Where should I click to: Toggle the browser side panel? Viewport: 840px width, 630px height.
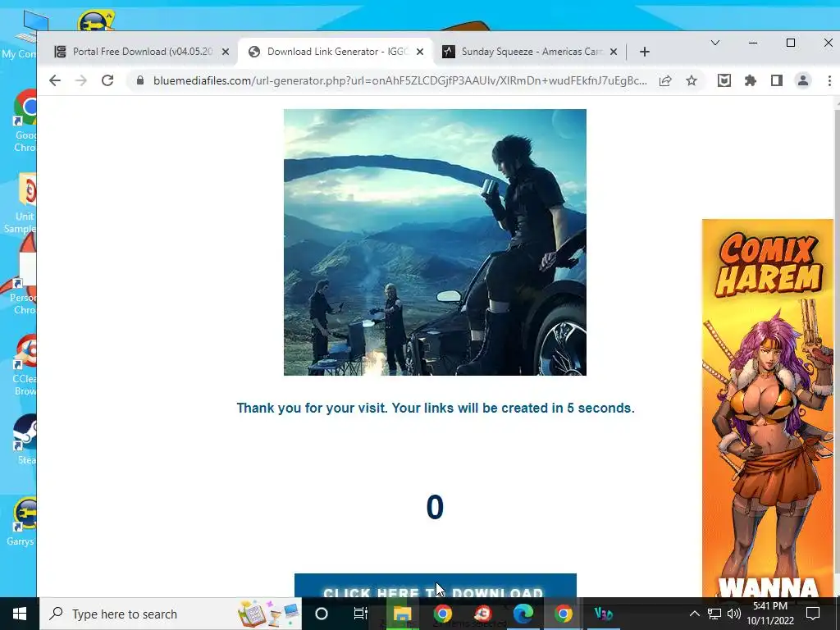(777, 81)
